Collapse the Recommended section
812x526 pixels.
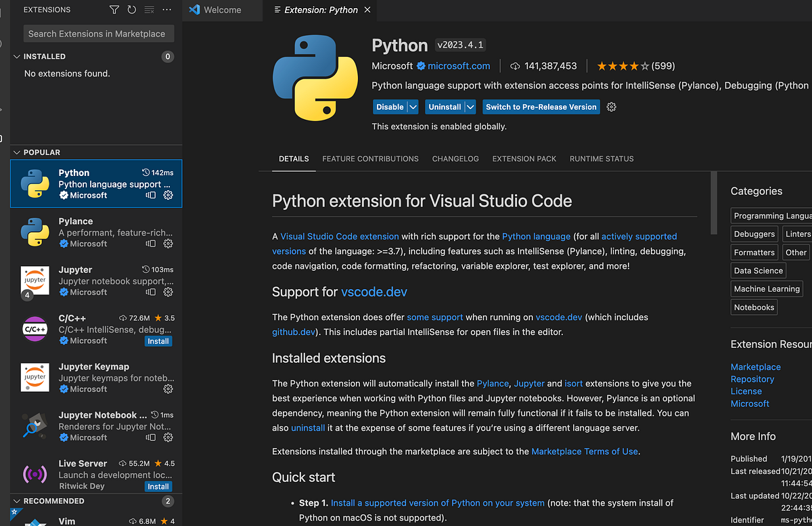[x=17, y=502]
